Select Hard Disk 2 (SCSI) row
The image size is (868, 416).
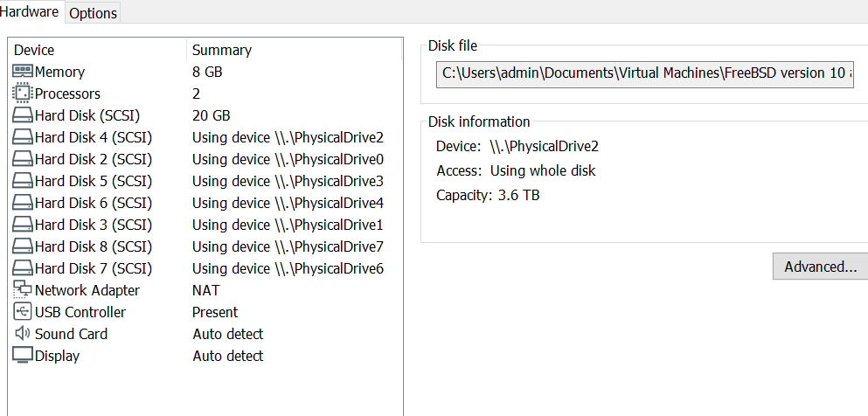pos(93,159)
